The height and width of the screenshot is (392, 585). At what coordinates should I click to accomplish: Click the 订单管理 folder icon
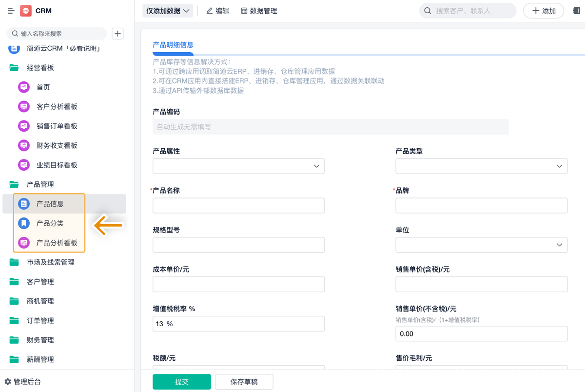14,321
